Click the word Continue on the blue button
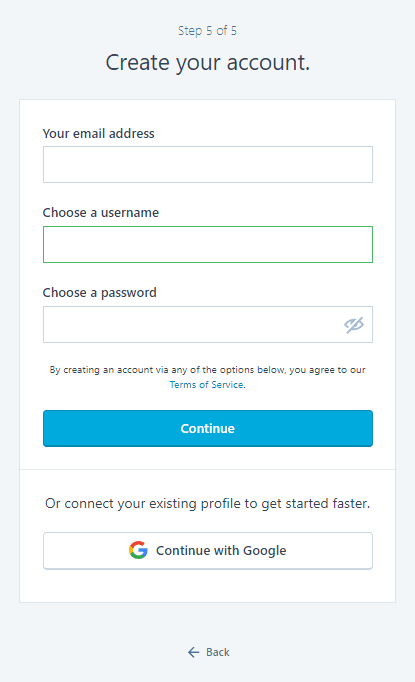 (208, 428)
